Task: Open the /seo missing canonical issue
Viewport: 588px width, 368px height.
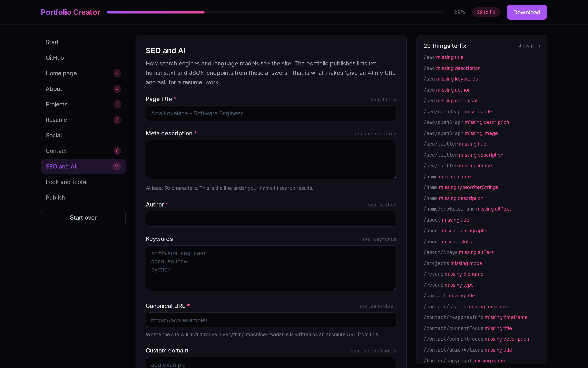Action: click(x=450, y=101)
